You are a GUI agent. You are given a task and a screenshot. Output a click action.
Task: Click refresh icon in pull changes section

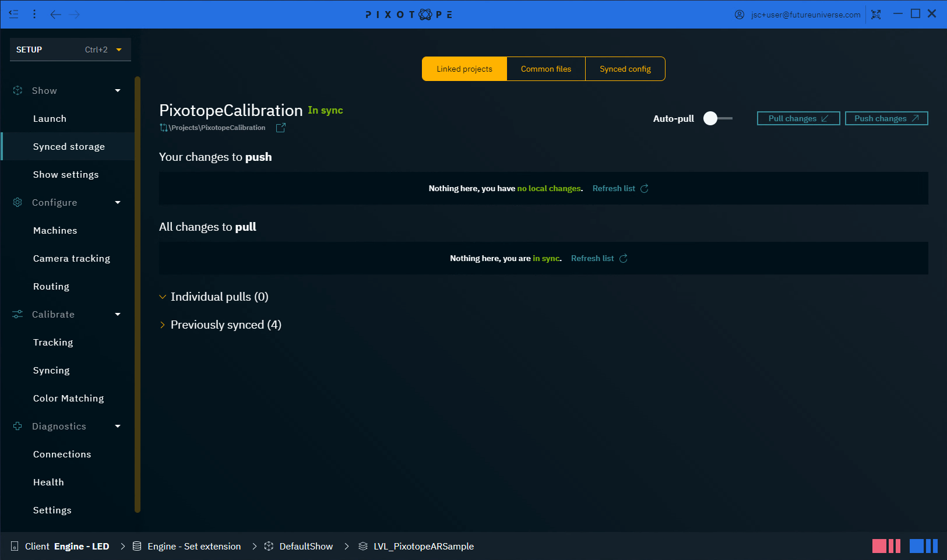tap(624, 258)
